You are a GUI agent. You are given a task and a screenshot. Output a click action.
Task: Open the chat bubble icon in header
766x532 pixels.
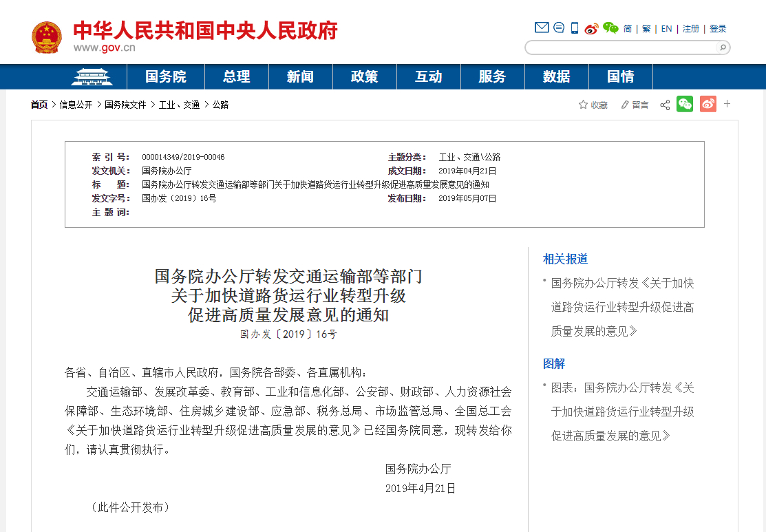coord(559,28)
